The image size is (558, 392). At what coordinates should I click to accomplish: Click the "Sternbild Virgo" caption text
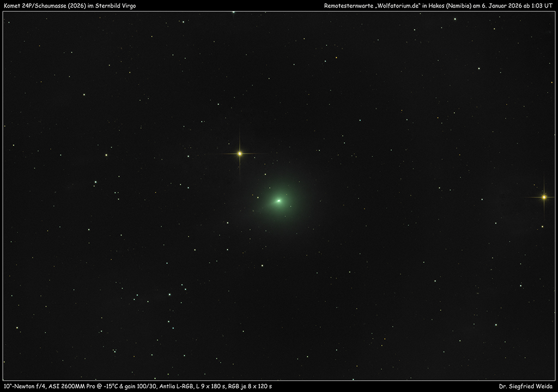click(x=116, y=5)
